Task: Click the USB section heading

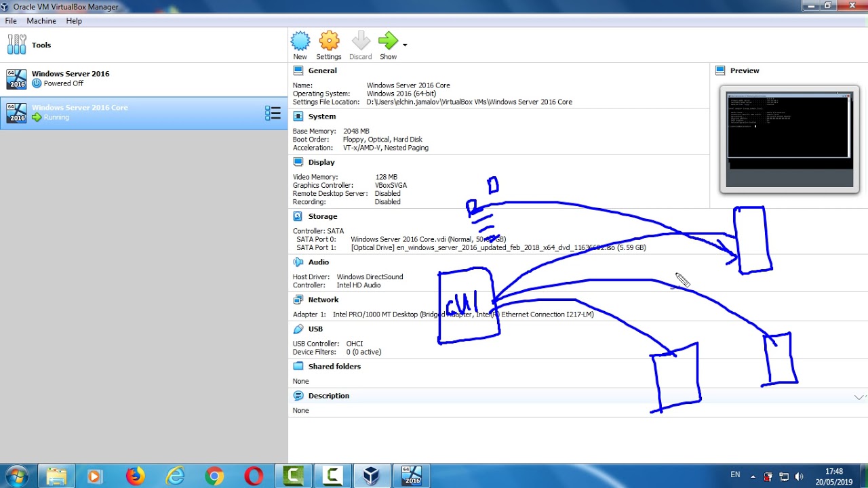Action: pyautogui.click(x=315, y=329)
